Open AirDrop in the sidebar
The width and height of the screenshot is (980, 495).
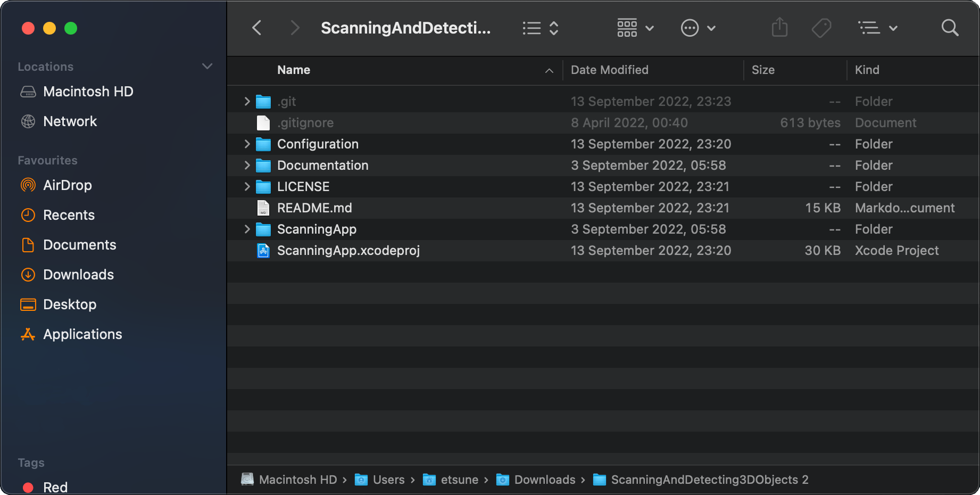point(67,185)
